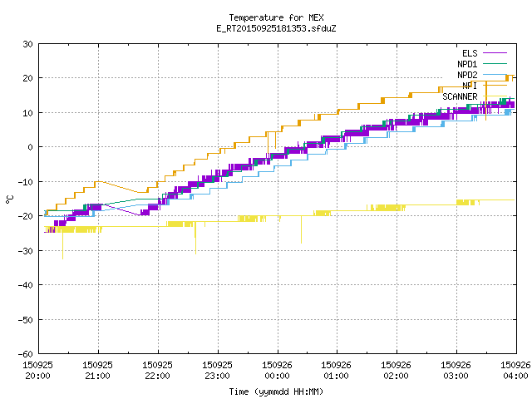Click the NPD2 legend label
This screenshot has height=399, width=532.
coord(467,75)
